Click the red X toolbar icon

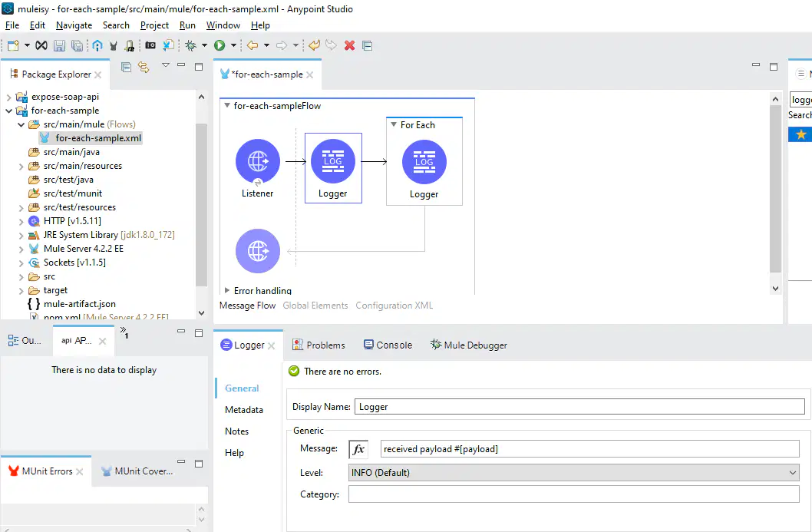coord(349,45)
